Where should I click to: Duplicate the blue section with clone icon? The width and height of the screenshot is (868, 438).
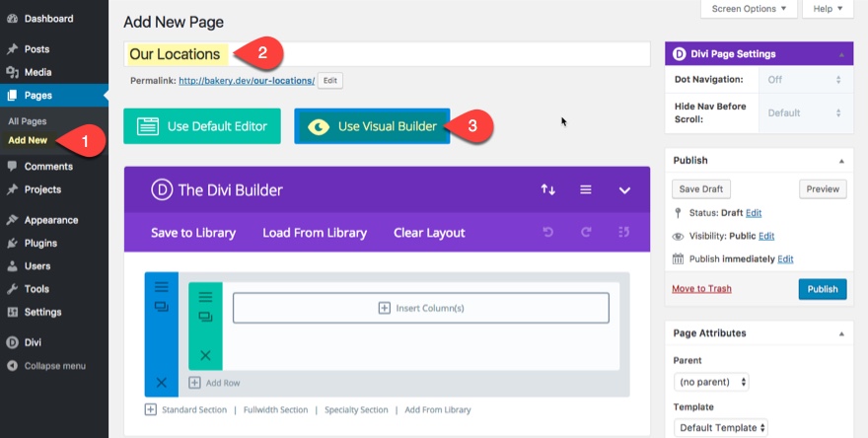[x=161, y=306]
